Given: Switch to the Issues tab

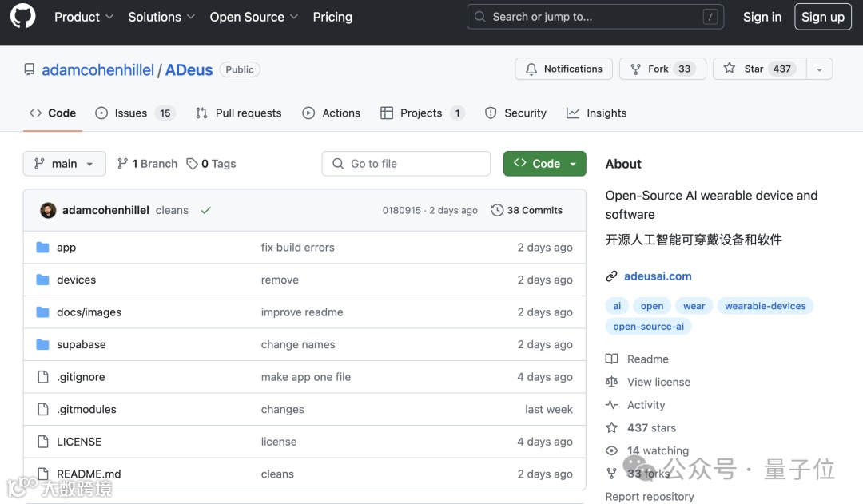Looking at the screenshot, I should coord(135,113).
